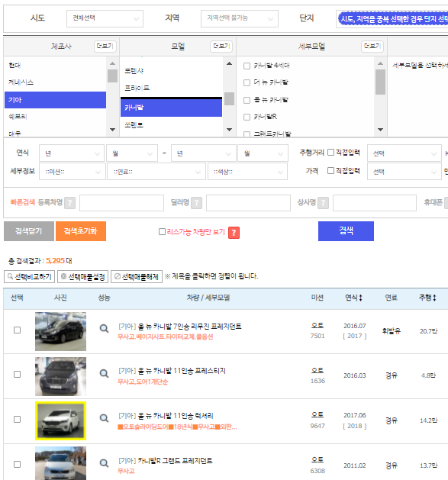Open the first 연식 년 dropdown
448x480 pixels.
[x=72, y=153]
